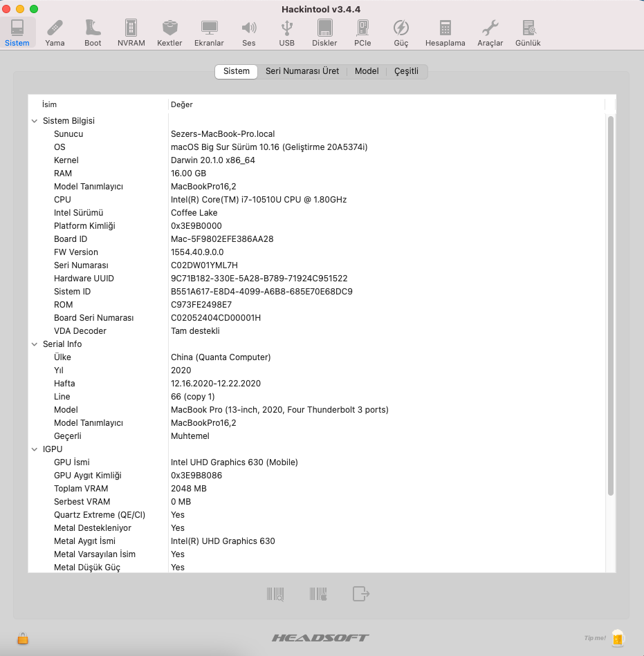Open the Hesaplama calculator section

(445, 33)
